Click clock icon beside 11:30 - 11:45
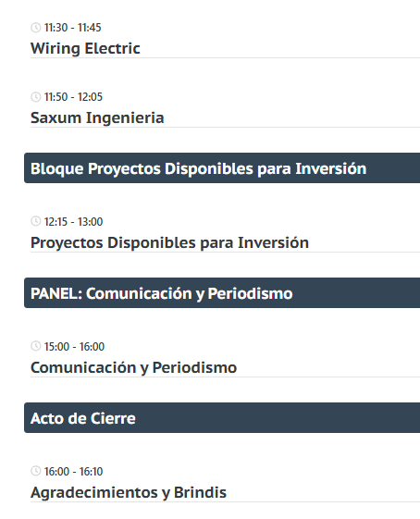The image size is (420, 519). (36, 28)
